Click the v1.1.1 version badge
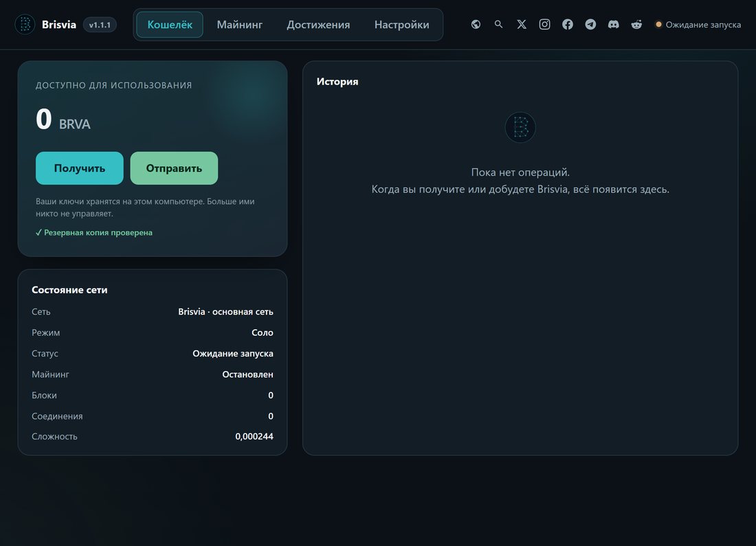The height and width of the screenshot is (546, 756). click(x=100, y=25)
